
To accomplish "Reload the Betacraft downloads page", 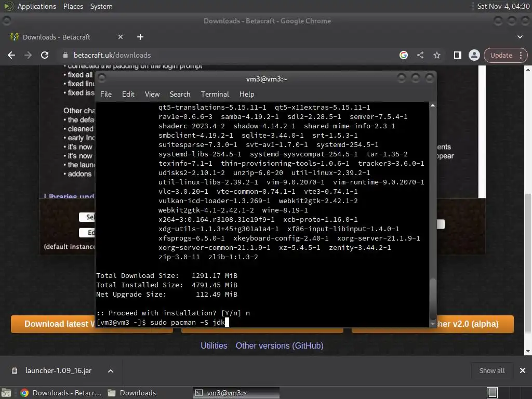I will pyautogui.click(x=45, y=55).
